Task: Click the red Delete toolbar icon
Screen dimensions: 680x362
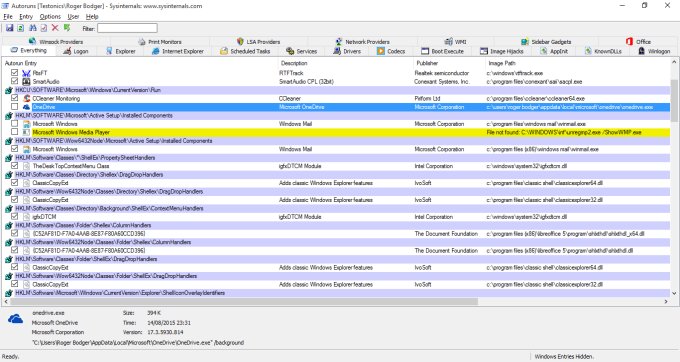Action: [x=55, y=28]
